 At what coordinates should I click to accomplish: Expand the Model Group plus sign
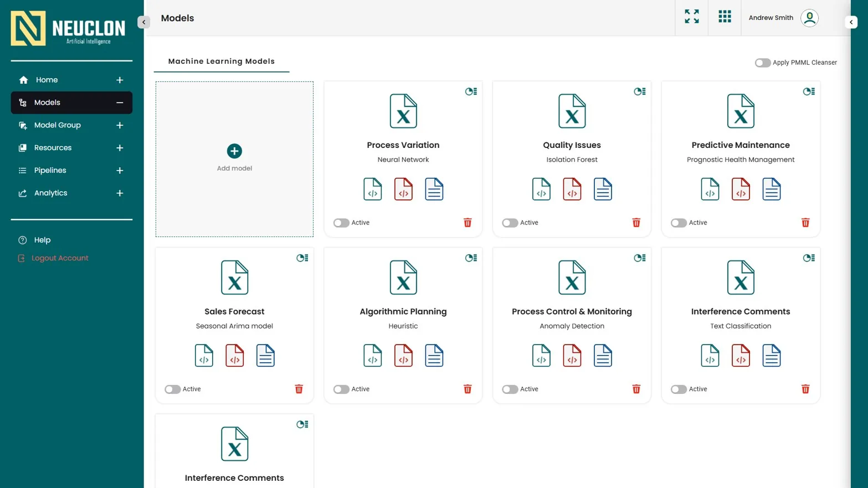[x=120, y=125]
